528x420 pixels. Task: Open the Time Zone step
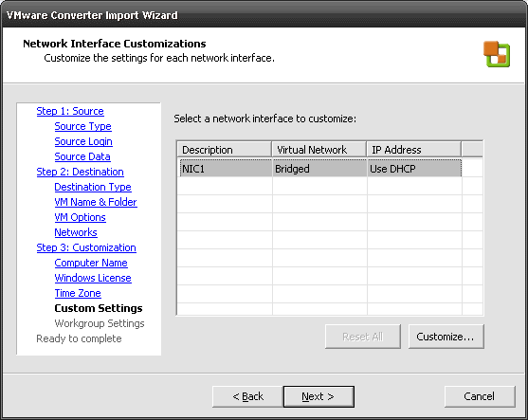click(x=78, y=293)
